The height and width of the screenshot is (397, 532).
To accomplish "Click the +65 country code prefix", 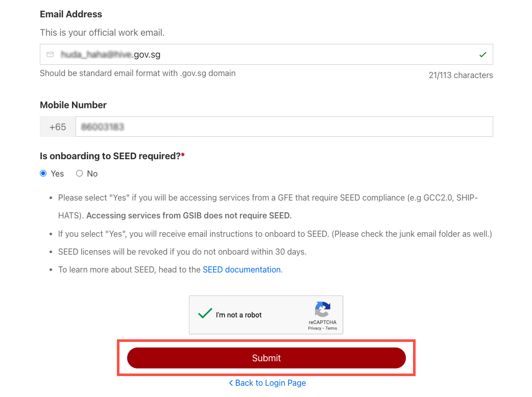I will pos(58,127).
